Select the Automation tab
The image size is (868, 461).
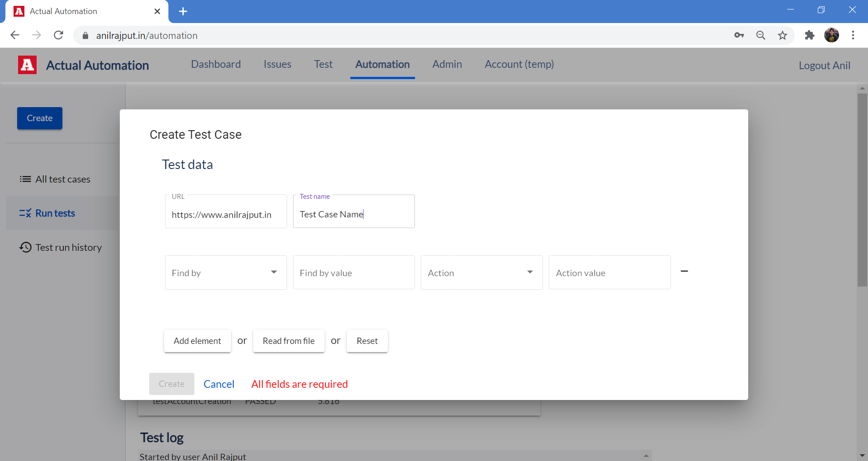(x=382, y=64)
